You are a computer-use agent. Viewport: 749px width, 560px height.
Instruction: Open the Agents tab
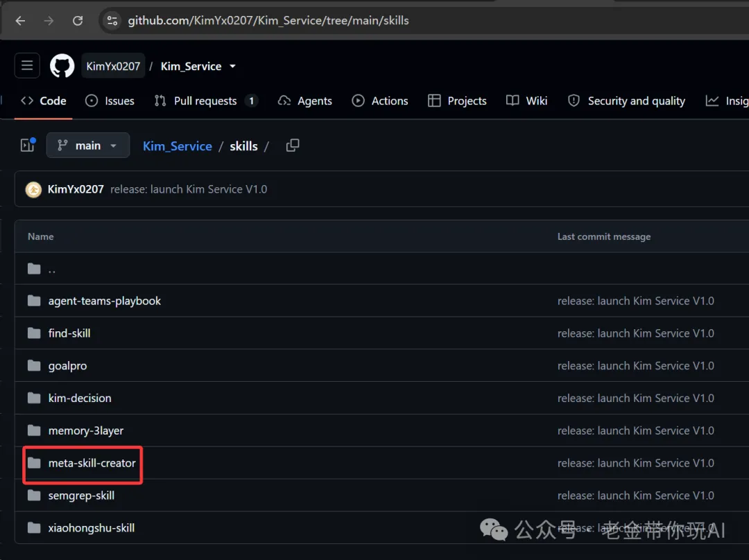tap(304, 100)
